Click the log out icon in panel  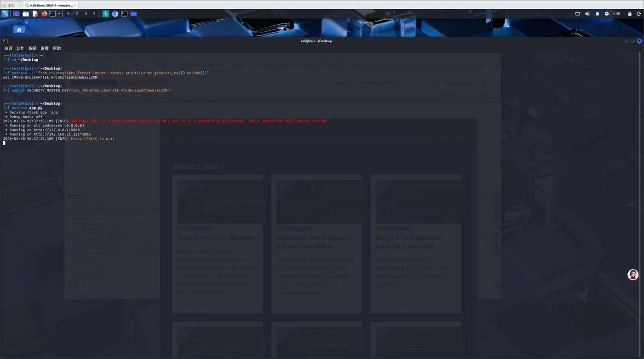639,14
